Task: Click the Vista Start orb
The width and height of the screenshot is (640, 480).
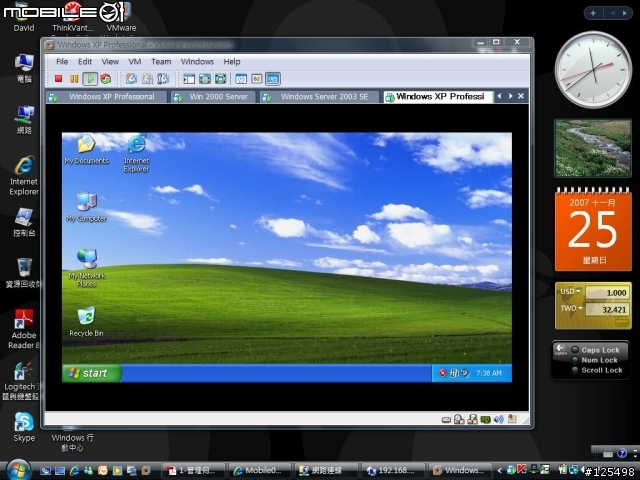Action: pos(17,470)
